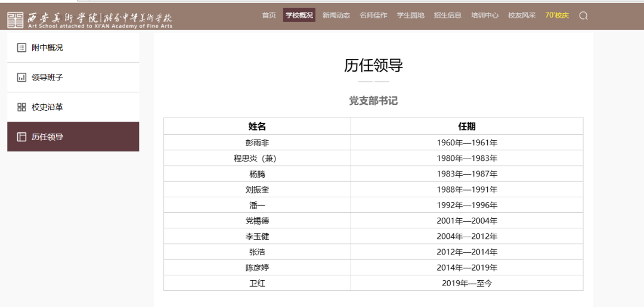Select 历任领导 in the sidebar

pos(73,137)
